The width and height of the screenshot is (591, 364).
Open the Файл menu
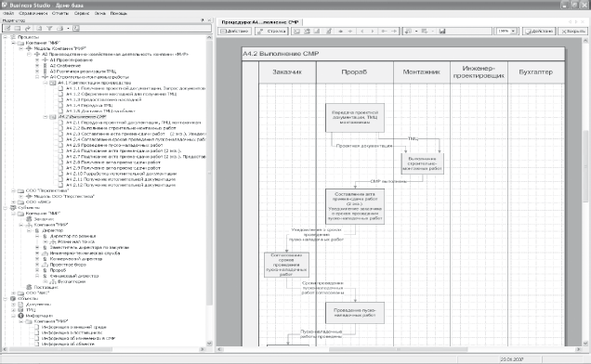(8, 13)
